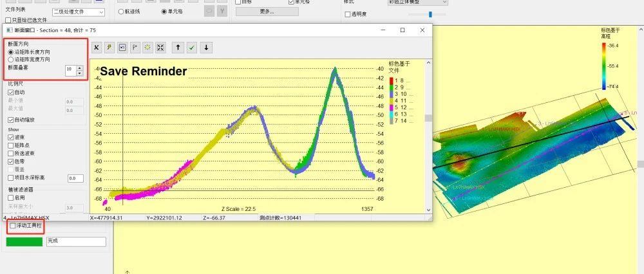Select the 航迹线 radio button
Viewport: 644px width, 274px height.
coord(121,12)
